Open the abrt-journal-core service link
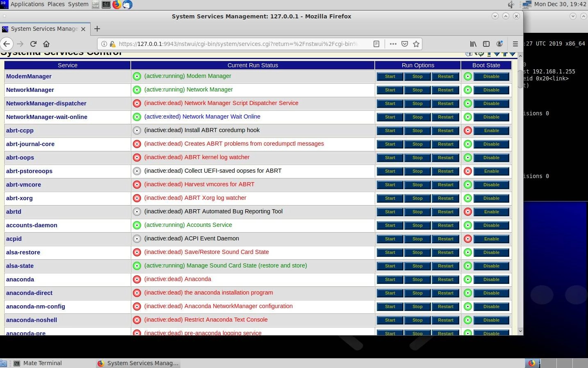588x368 pixels. click(30, 144)
